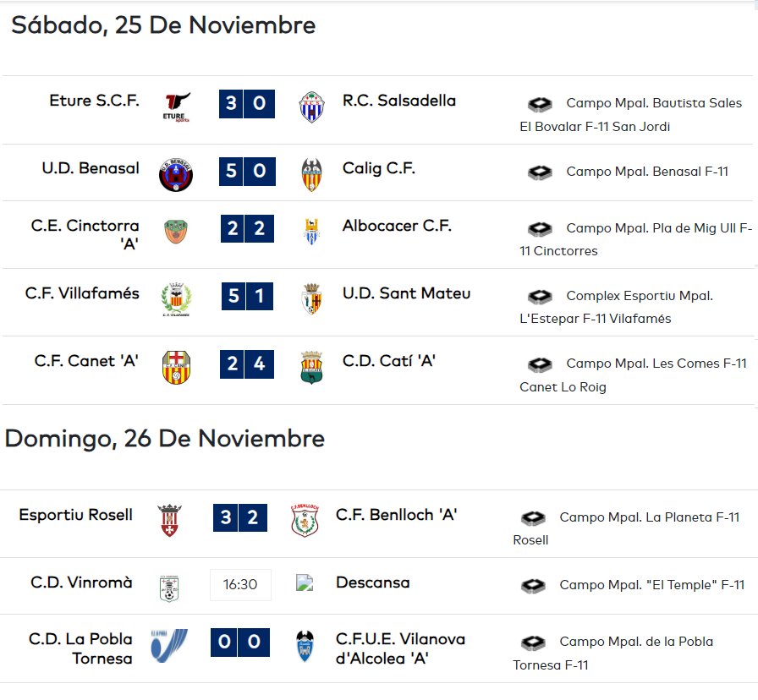Open the 2-4 result of Canet match
The width and height of the screenshot is (758, 700).
tap(247, 364)
